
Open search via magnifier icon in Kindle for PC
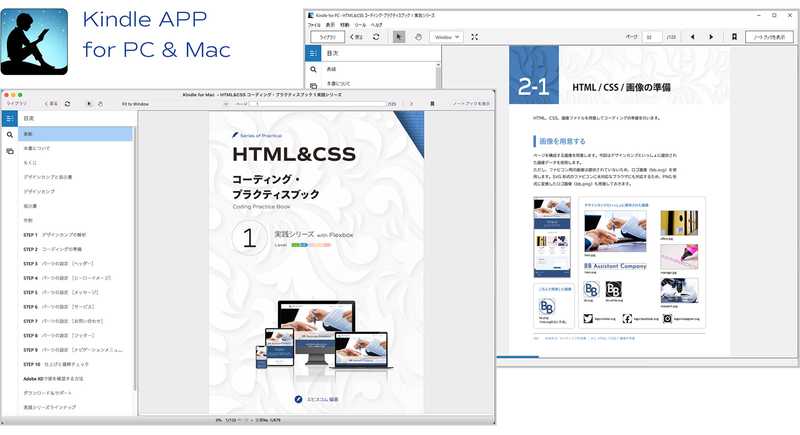[x=313, y=69]
